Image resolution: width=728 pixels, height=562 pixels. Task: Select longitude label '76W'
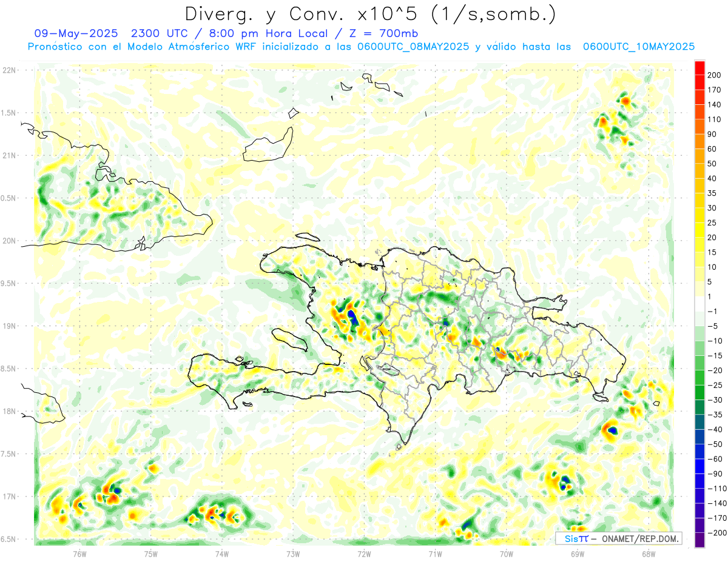[x=80, y=554]
